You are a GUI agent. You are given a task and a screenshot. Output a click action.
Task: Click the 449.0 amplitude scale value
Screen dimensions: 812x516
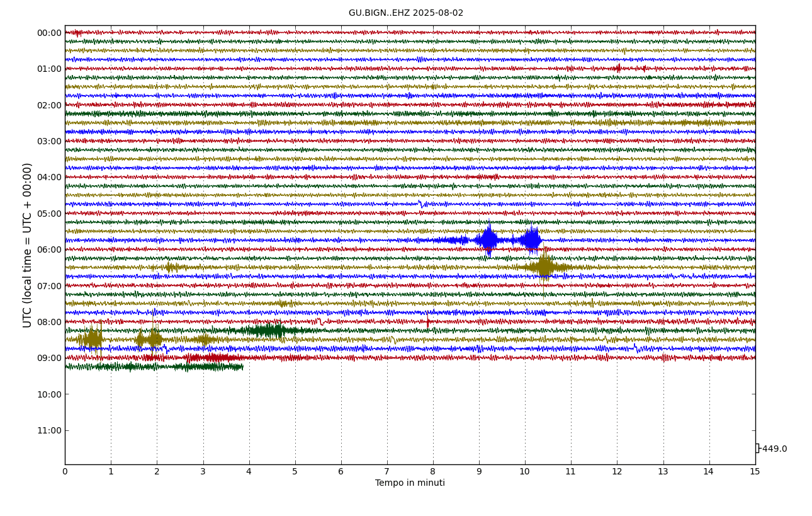coord(774,449)
